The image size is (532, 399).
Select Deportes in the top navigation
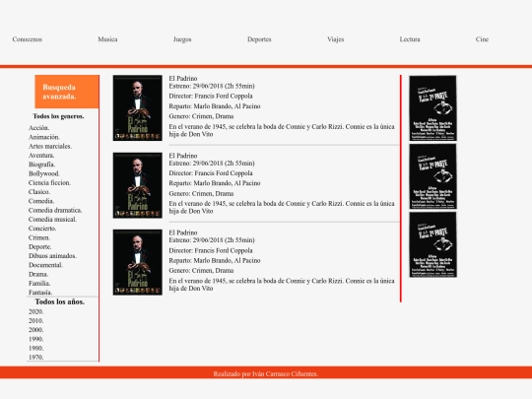click(x=259, y=39)
